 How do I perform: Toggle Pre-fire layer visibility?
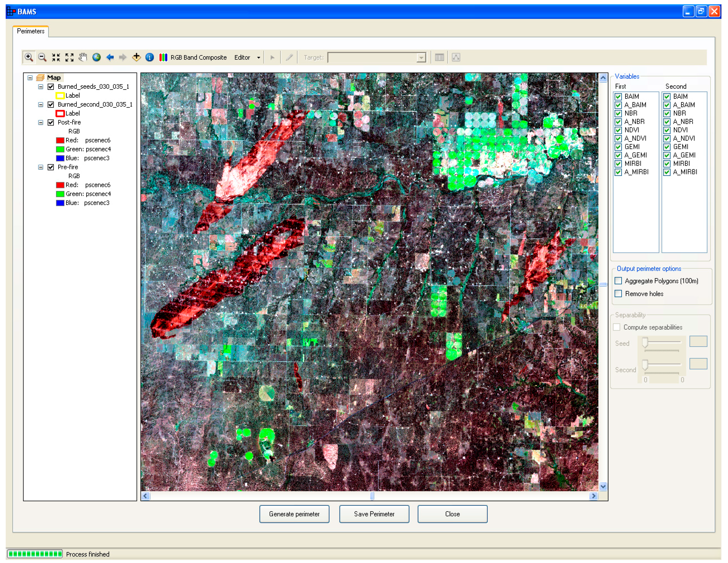pos(51,167)
